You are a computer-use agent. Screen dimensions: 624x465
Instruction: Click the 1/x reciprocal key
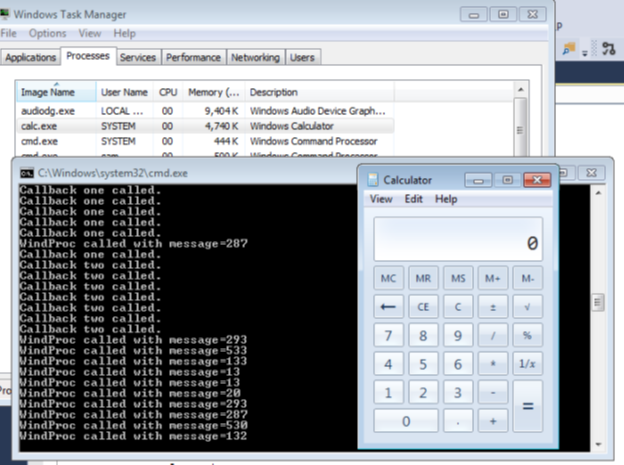[x=528, y=364]
